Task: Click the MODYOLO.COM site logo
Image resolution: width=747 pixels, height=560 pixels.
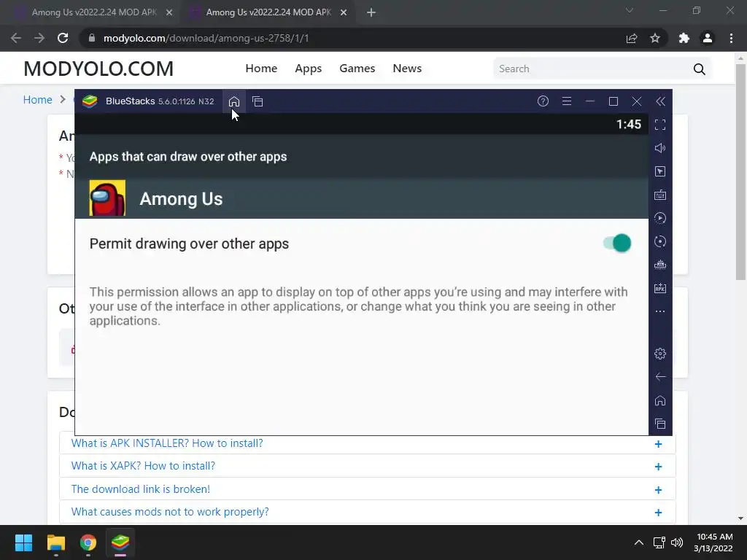Action: pyautogui.click(x=98, y=69)
